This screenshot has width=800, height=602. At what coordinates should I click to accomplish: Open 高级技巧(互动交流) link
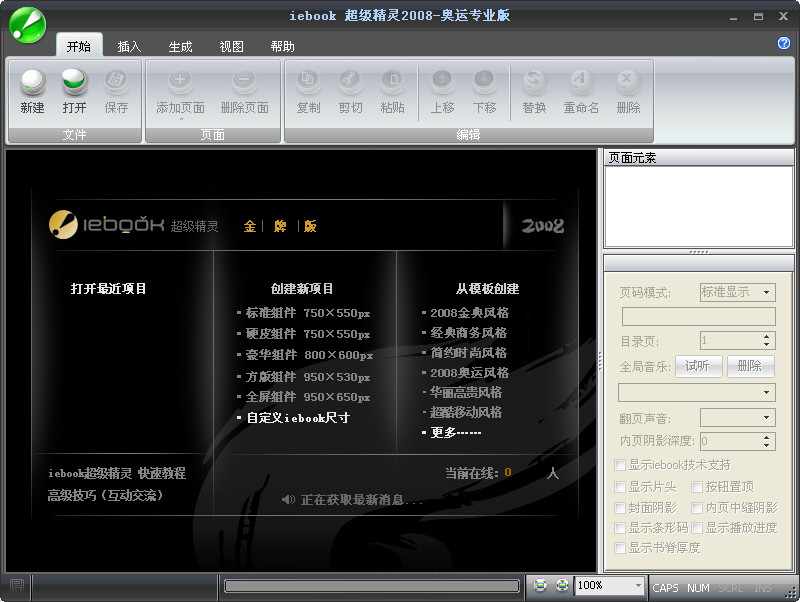point(105,495)
